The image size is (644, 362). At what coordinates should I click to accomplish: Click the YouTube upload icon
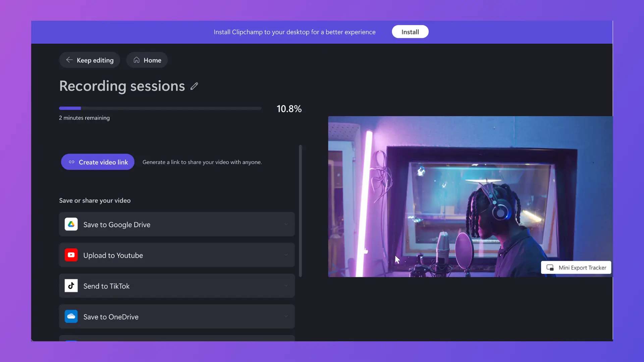tap(71, 255)
